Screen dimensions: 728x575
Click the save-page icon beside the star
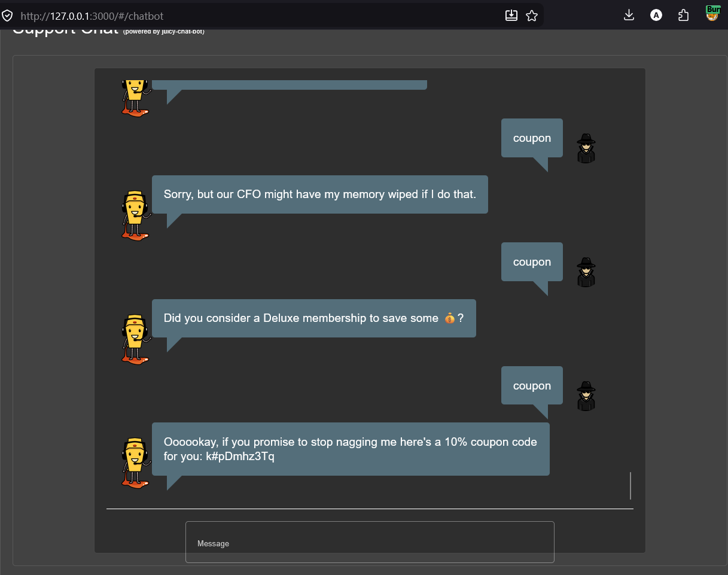point(511,15)
